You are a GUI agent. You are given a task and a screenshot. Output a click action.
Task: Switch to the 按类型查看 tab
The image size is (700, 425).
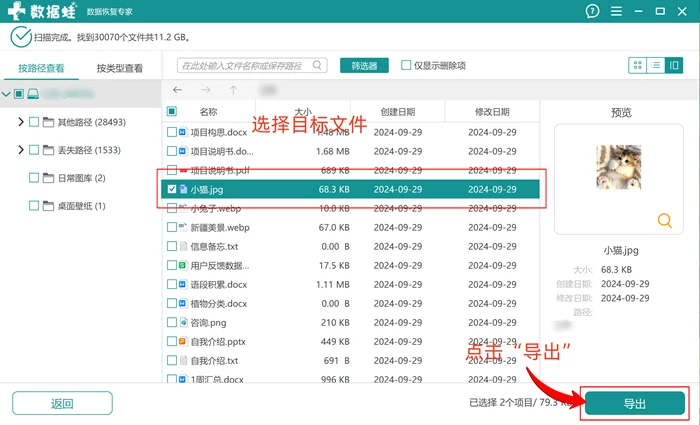[120, 68]
